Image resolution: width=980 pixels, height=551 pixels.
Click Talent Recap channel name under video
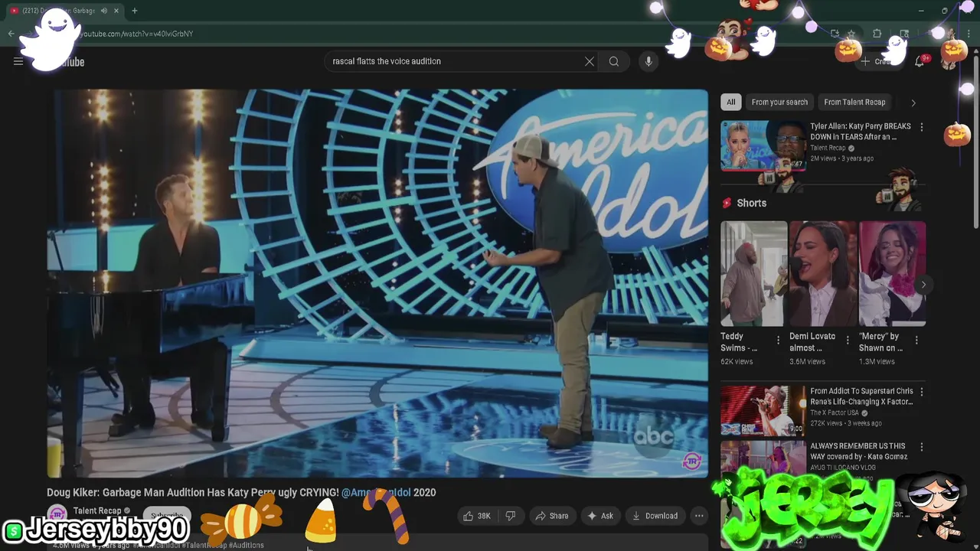point(97,510)
